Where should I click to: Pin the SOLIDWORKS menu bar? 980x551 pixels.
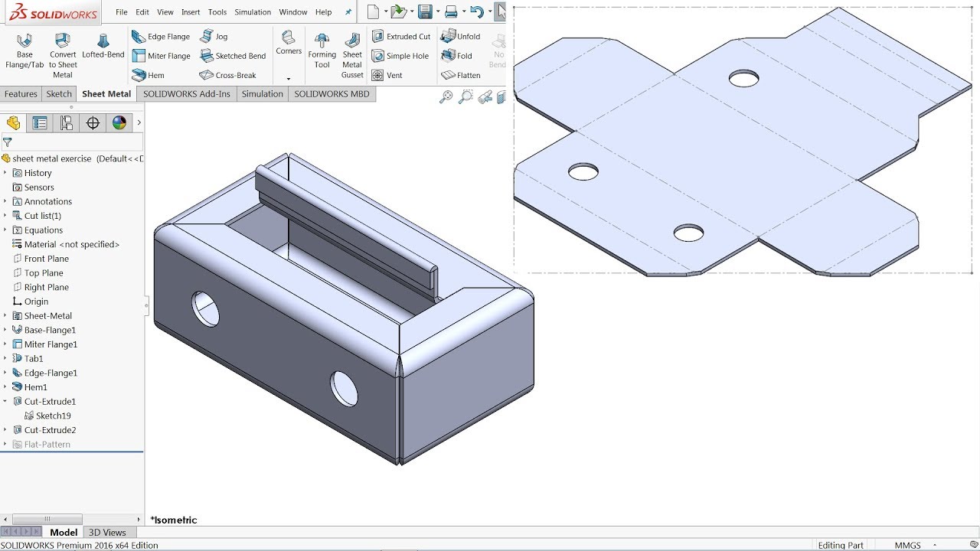click(349, 12)
